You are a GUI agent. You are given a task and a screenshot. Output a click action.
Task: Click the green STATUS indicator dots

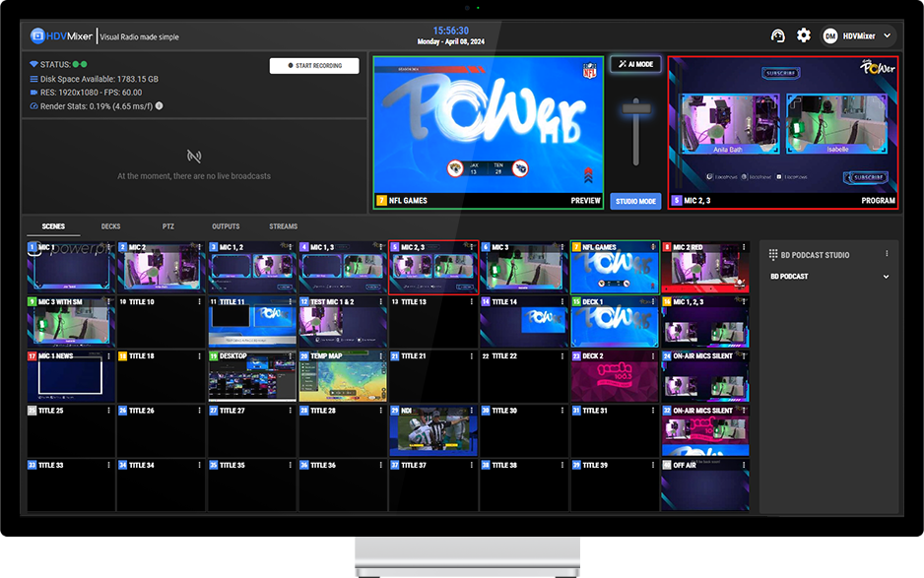tap(81, 64)
